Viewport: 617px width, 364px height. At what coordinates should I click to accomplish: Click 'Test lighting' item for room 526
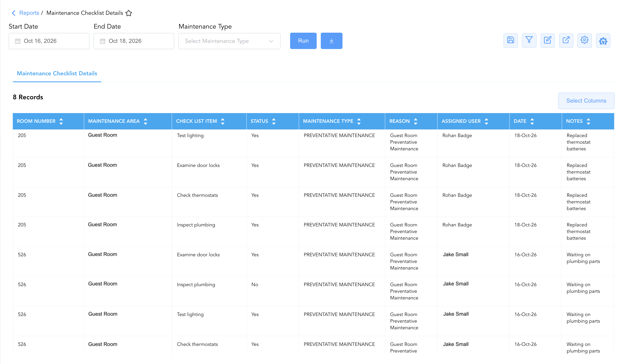190,314
